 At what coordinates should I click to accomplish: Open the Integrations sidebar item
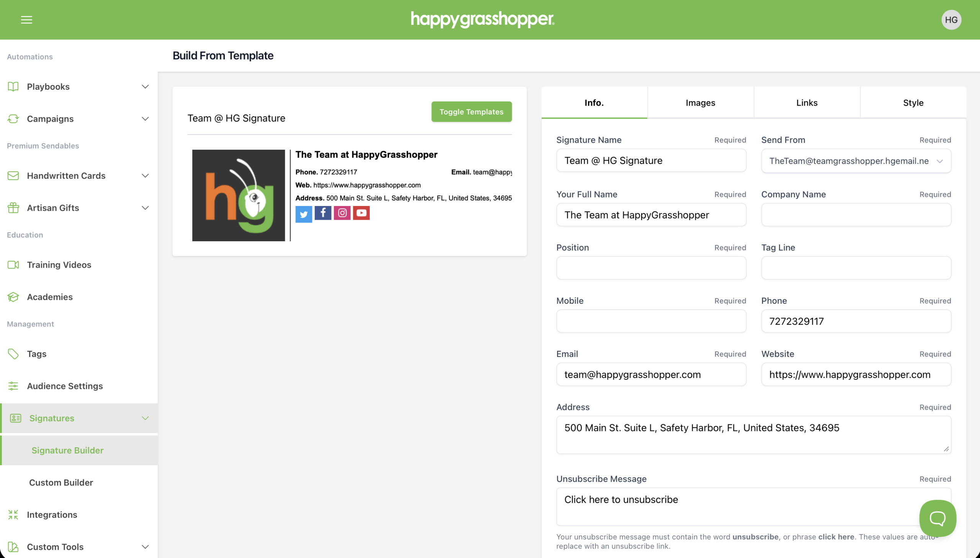[52, 515]
